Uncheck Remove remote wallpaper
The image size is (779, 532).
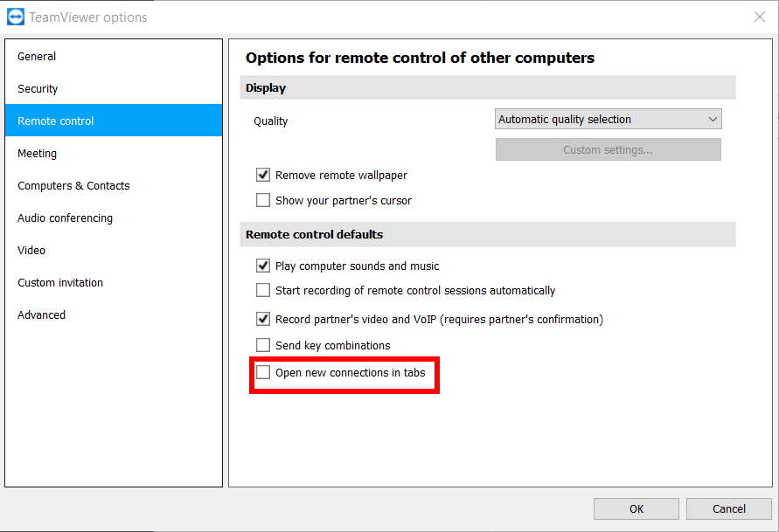click(263, 175)
